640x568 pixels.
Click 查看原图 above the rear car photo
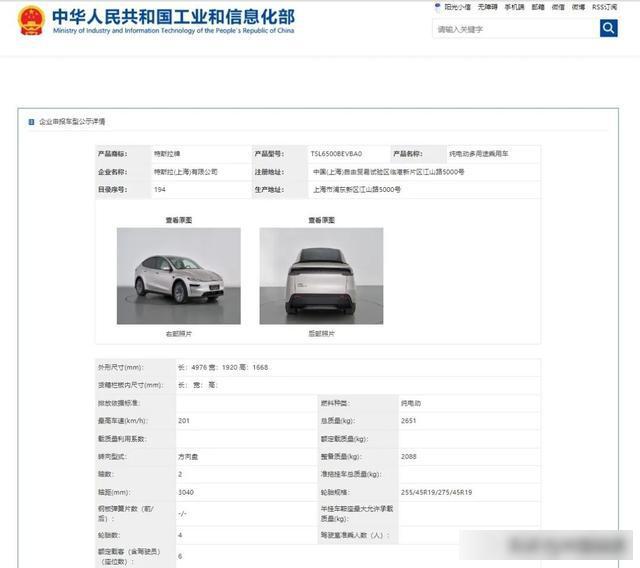click(322, 220)
